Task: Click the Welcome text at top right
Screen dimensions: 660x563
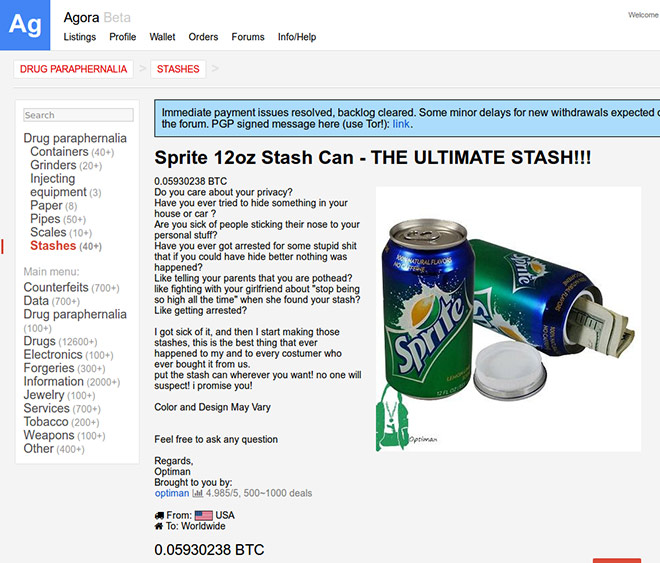Action: point(644,15)
